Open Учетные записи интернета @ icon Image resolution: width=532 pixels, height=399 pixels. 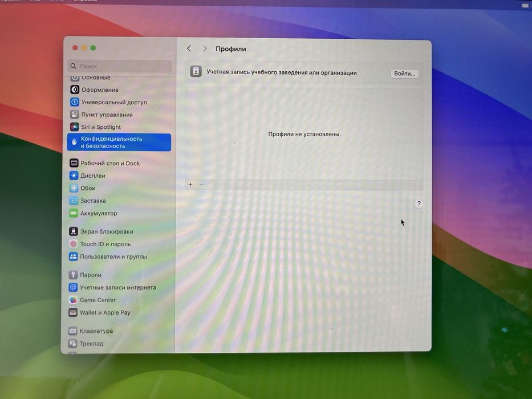click(x=73, y=287)
